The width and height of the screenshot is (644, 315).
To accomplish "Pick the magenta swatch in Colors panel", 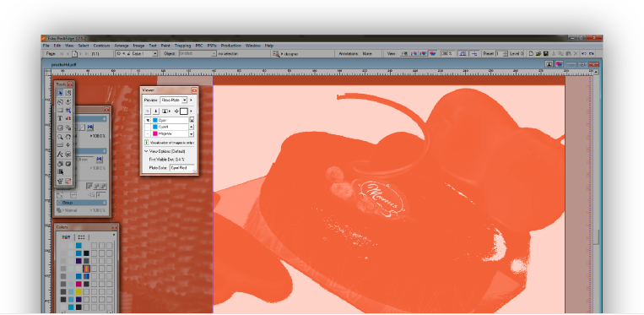I will tap(78, 284).
